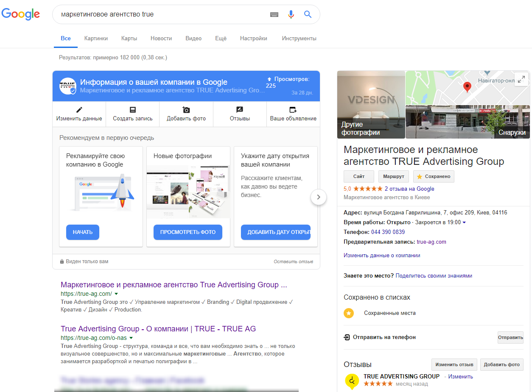Click the Изменить отзыв button

coord(454,364)
